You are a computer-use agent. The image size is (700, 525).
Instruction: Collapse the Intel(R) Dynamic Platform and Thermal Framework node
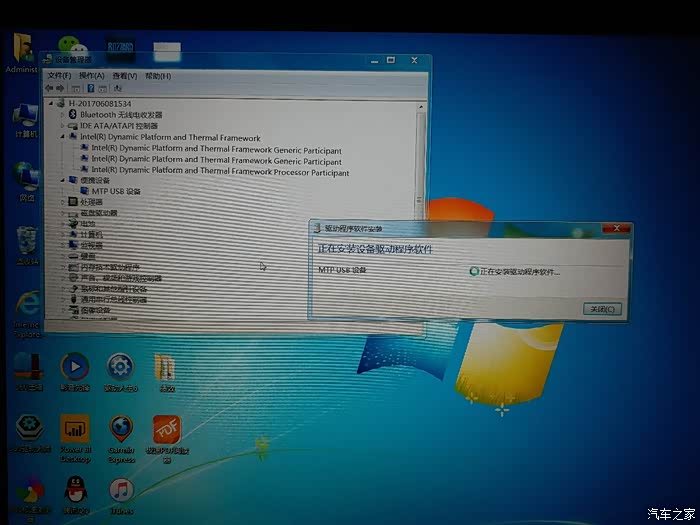pos(62,138)
